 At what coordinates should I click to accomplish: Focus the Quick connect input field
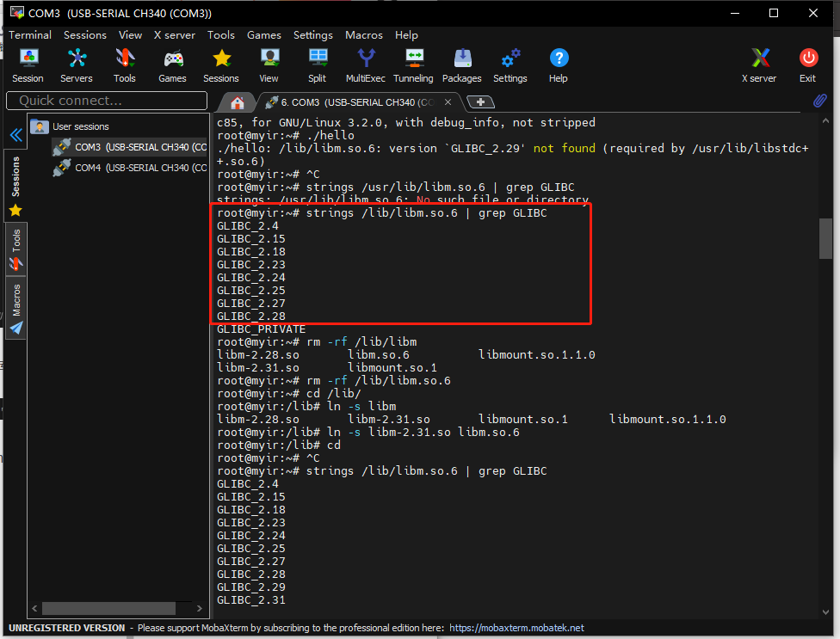(107, 101)
